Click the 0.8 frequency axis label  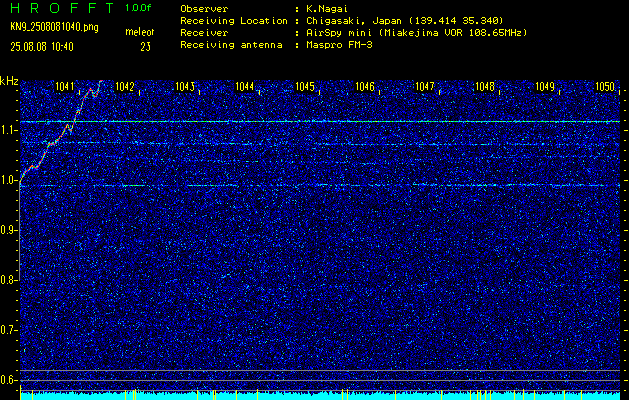(x=7, y=280)
